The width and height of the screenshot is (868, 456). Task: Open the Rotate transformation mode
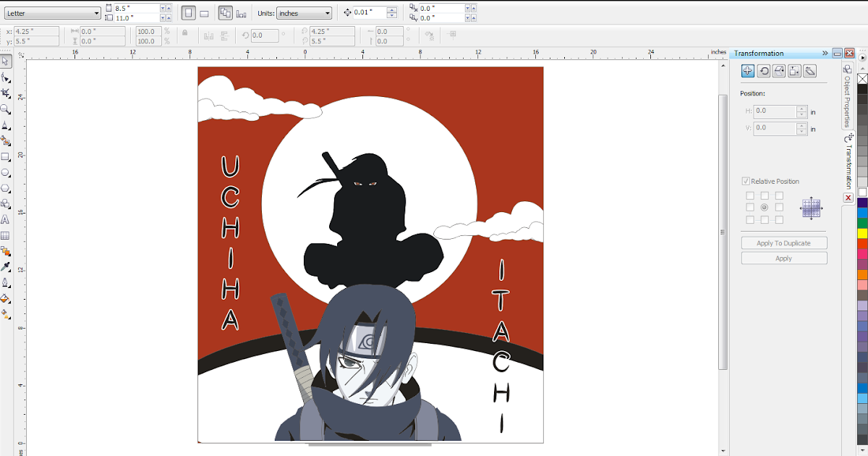tap(765, 70)
